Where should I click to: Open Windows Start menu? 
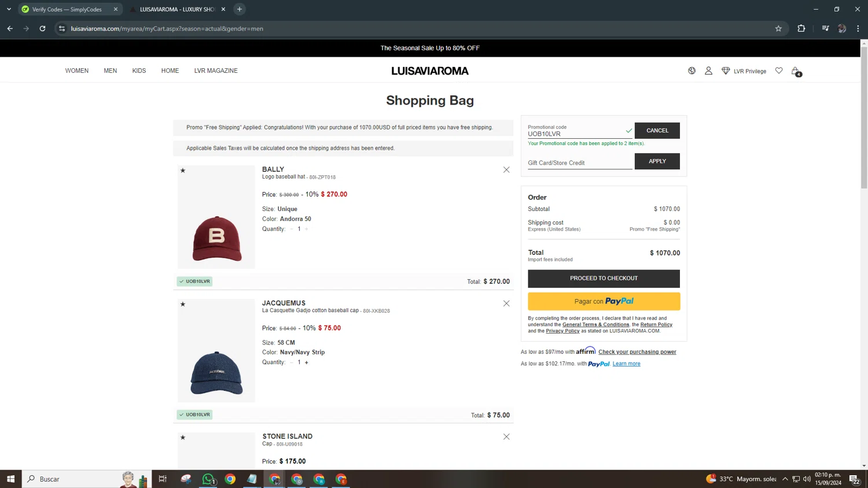10,479
